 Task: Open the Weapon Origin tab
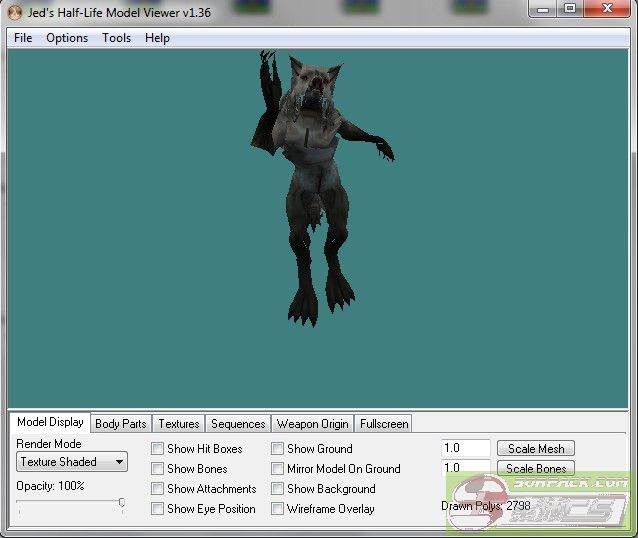click(x=313, y=424)
